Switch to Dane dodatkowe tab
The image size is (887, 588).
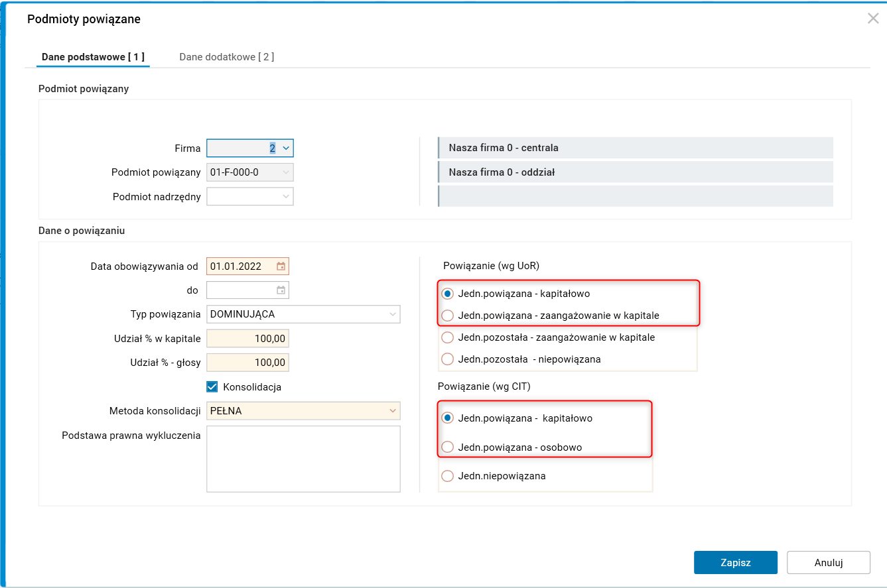point(226,57)
